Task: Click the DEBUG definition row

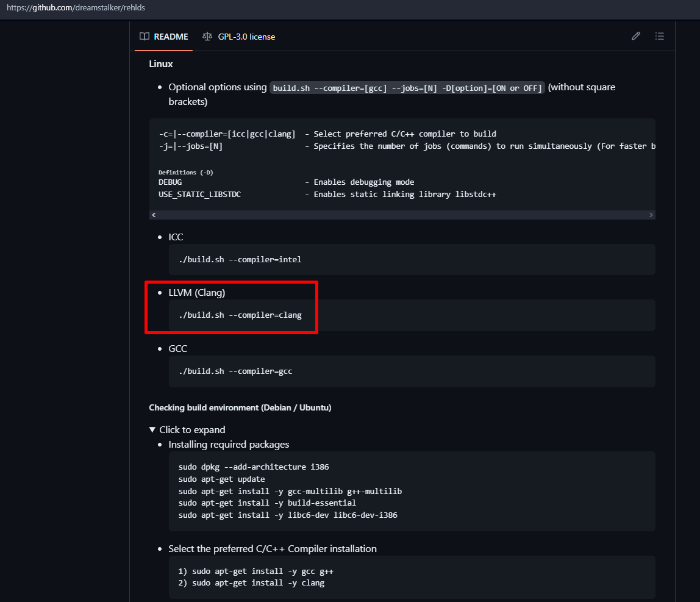Action: pyautogui.click(x=286, y=182)
